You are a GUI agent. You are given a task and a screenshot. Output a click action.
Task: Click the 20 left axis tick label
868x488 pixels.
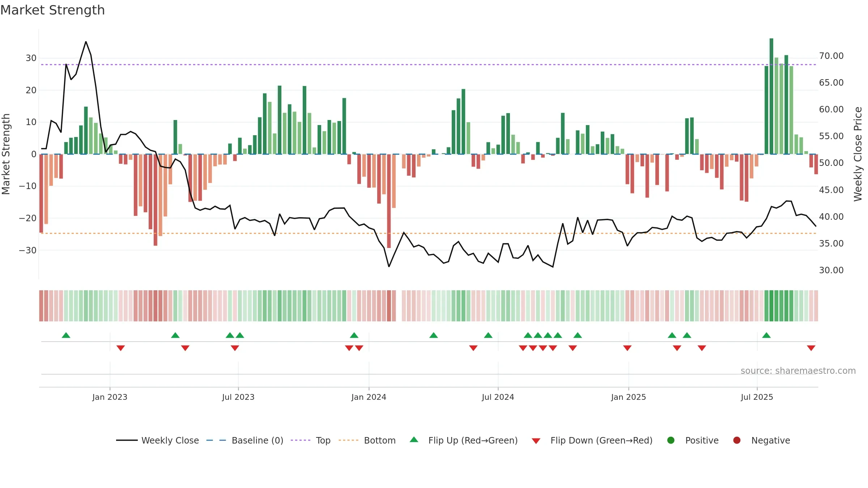pos(31,90)
